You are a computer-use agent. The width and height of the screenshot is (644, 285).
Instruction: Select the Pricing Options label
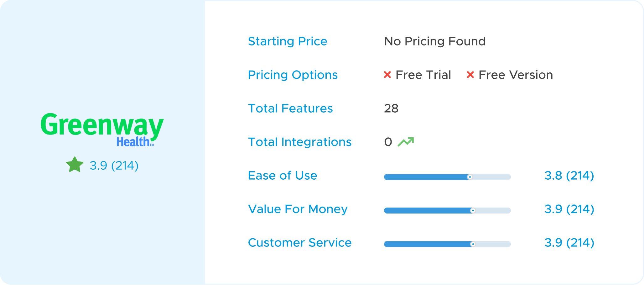coord(293,75)
